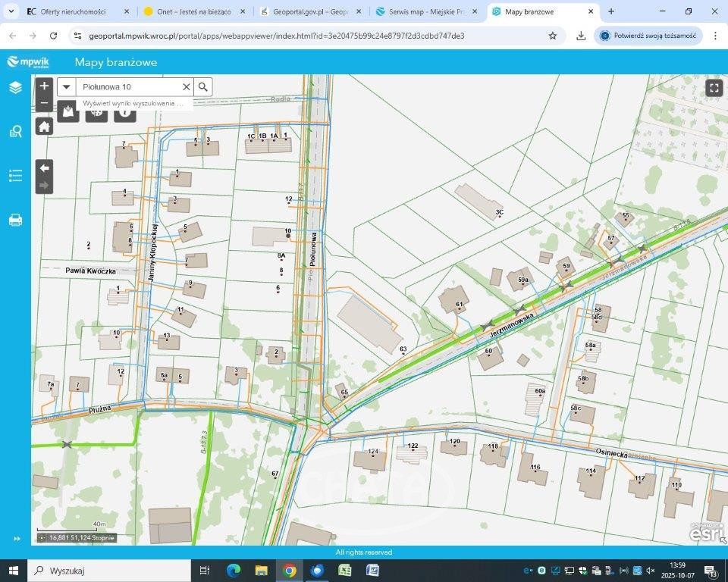Go to previous map extent arrow

pyautogui.click(x=44, y=168)
